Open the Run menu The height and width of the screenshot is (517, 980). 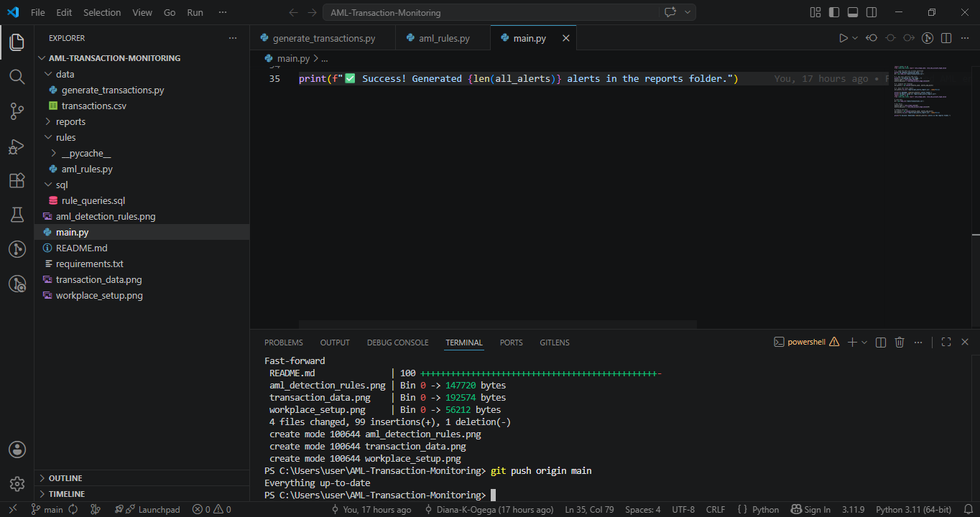click(x=195, y=12)
